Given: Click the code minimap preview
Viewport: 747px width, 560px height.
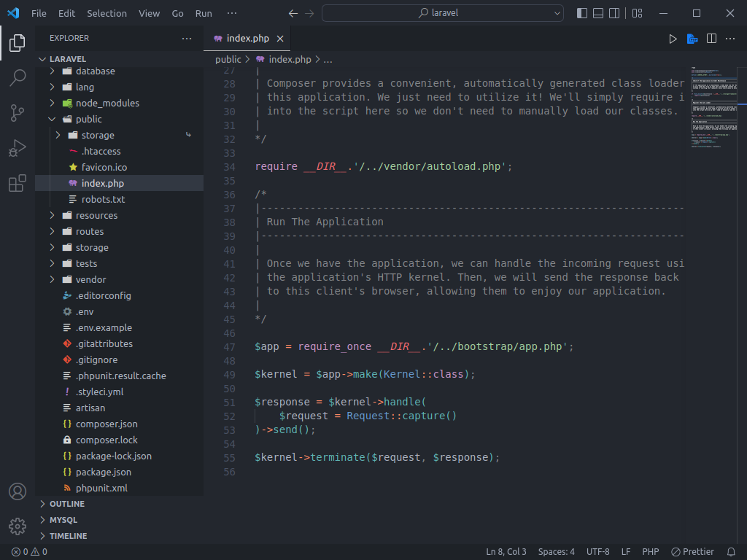Looking at the screenshot, I should pos(713,108).
